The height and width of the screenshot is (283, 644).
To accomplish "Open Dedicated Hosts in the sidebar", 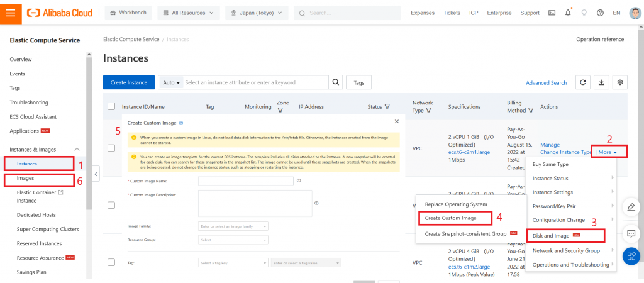I will coord(36,215).
